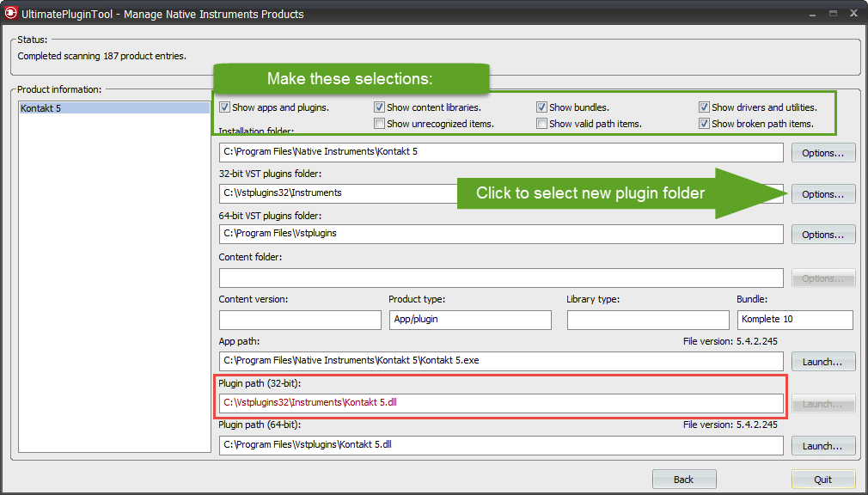Toggle Show bundles checkbox

click(x=542, y=107)
